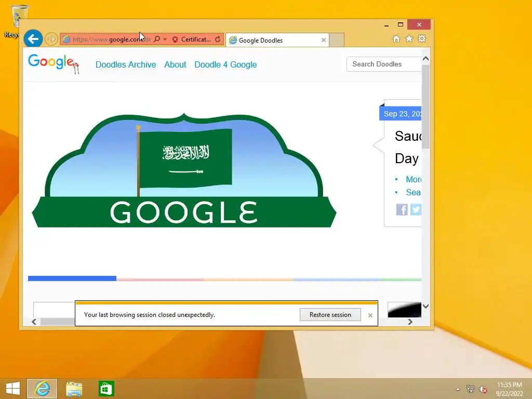The width and height of the screenshot is (532, 399).
Task: Click the blue segment of the doodle progress bar
Action: (x=72, y=278)
